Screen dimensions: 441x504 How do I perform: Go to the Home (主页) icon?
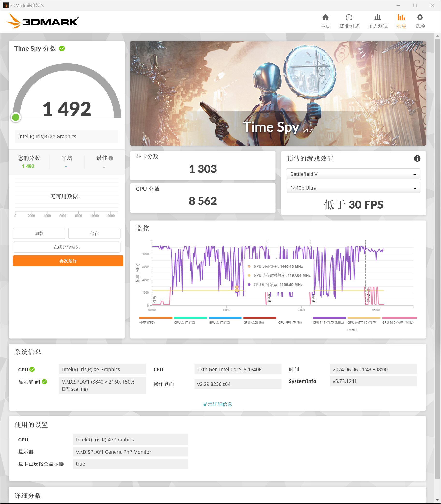click(325, 18)
